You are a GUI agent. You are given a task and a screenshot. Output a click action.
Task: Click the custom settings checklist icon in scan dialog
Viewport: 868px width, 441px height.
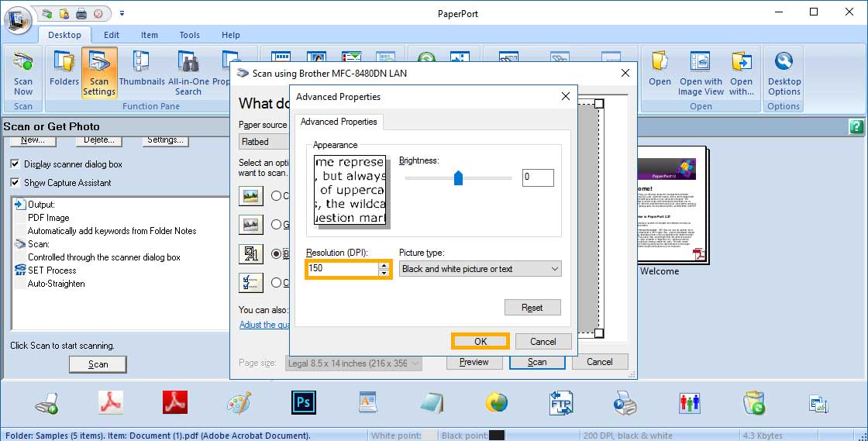pos(251,283)
